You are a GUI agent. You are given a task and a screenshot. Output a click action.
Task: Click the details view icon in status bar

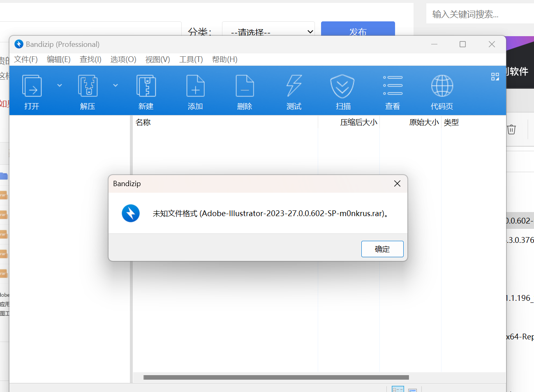(398, 389)
